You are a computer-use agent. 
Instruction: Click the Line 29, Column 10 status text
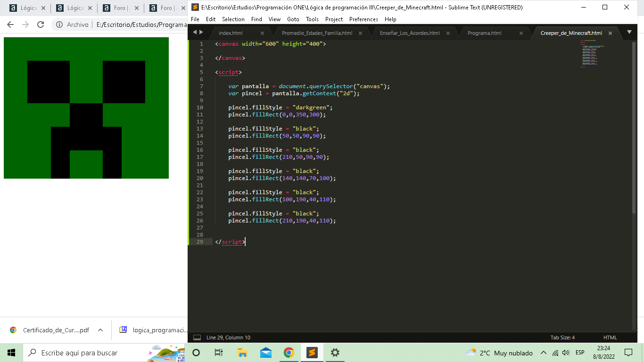(228, 337)
